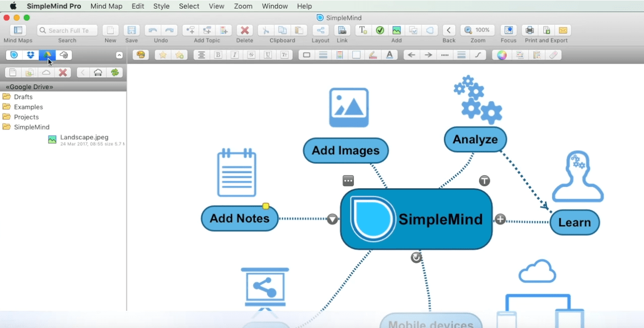Toggle underline formatting

click(x=268, y=55)
